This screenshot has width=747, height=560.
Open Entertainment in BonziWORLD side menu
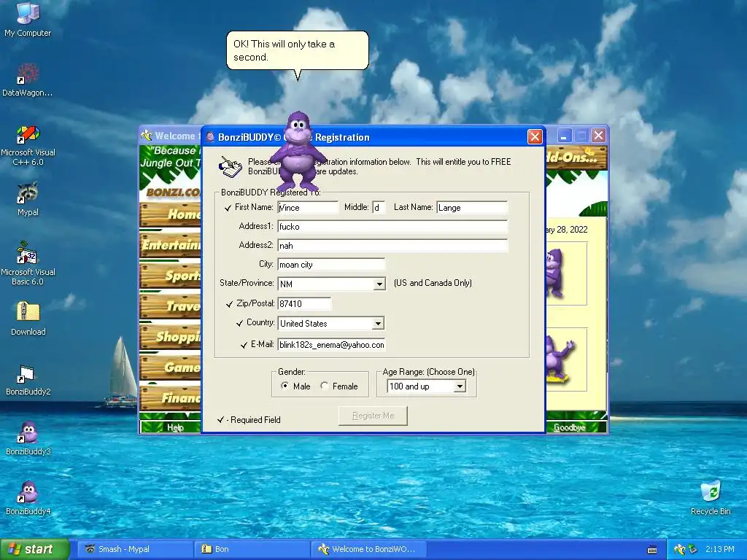[171, 245]
